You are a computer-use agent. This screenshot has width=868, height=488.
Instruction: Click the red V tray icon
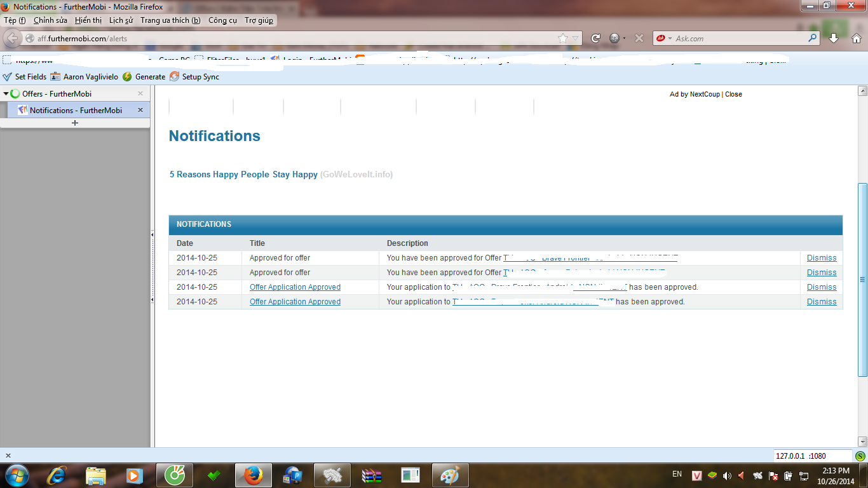pos(697,475)
